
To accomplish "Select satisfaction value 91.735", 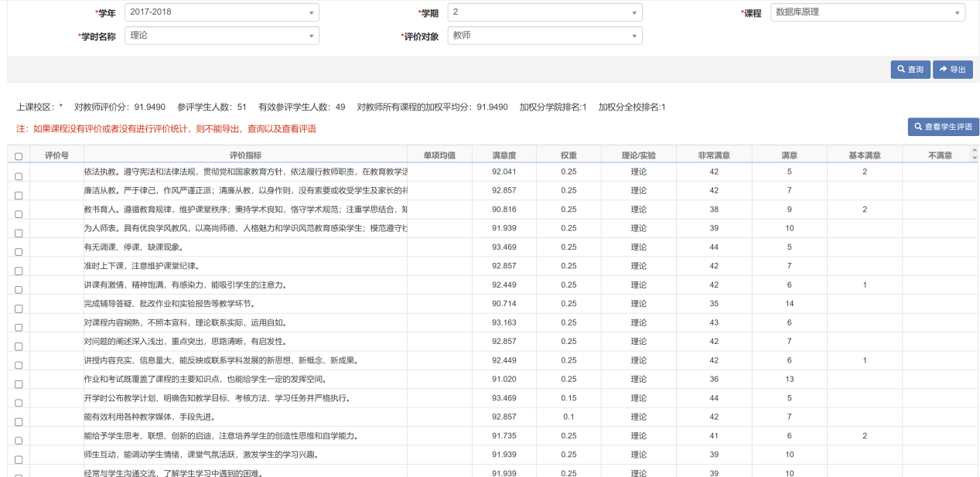I will point(504,436).
